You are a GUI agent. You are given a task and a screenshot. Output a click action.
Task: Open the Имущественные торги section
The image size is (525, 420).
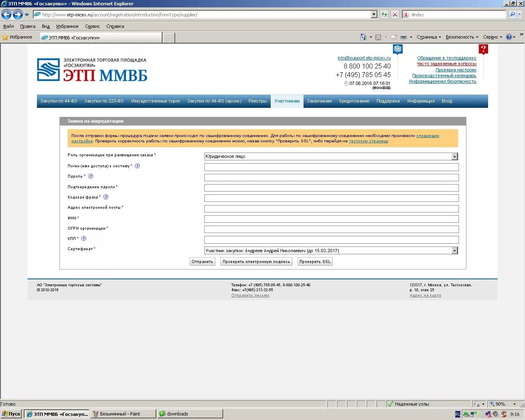click(x=155, y=101)
